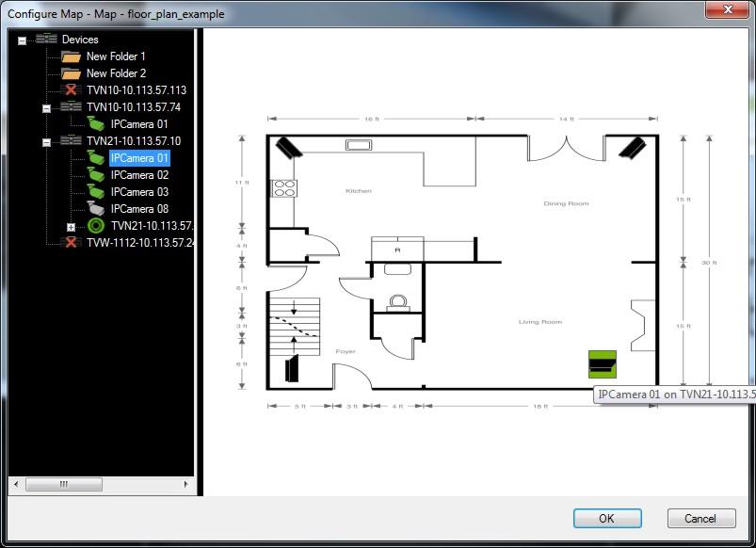Expand the green TVN21-10.113.57 encoder node

coord(71,227)
